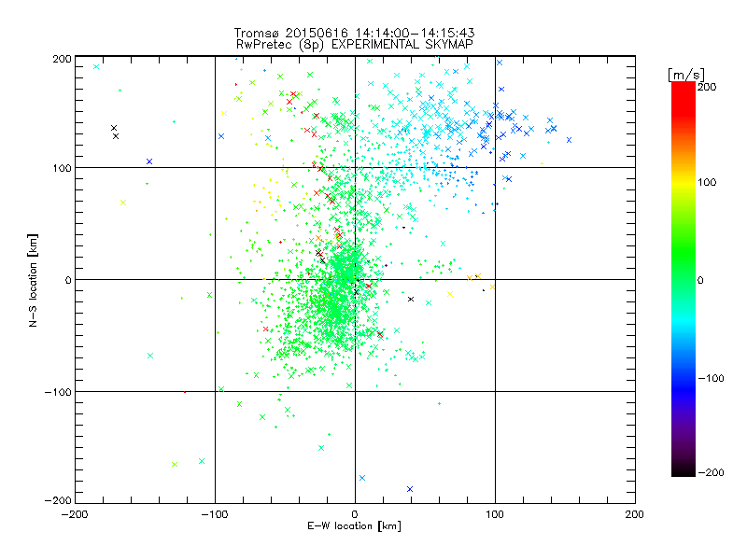
Task: Click the black bottom of the colorbar near -200
Action: pyautogui.click(x=684, y=470)
